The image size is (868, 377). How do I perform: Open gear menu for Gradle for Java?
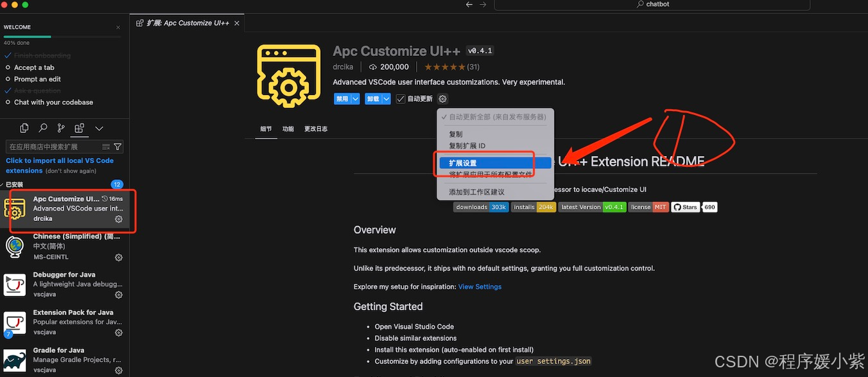(119, 371)
